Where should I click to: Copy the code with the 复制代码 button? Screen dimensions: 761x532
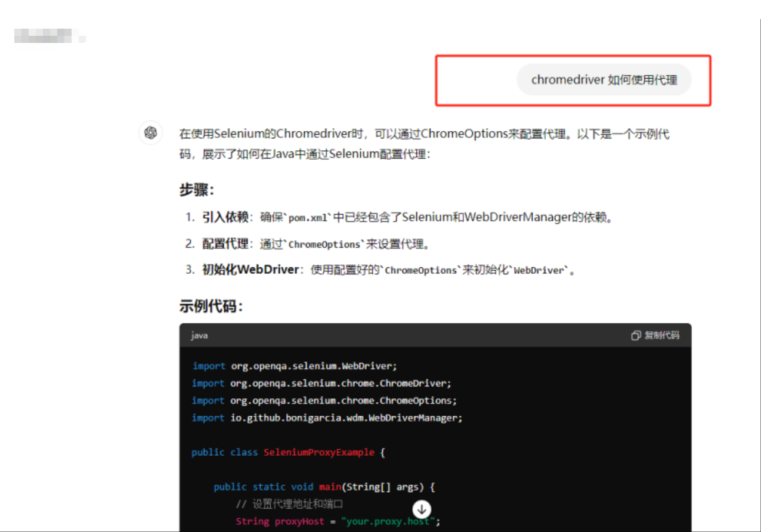click(x=655, y=335)
